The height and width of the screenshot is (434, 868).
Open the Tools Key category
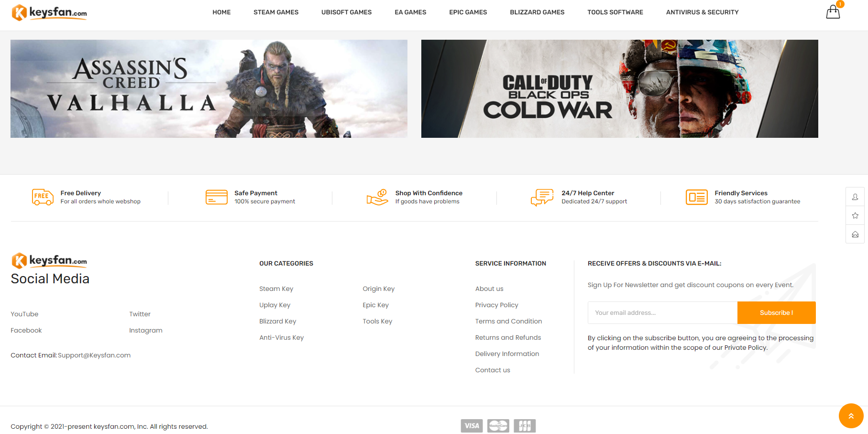pyautogui.click(x=377, y=322)
